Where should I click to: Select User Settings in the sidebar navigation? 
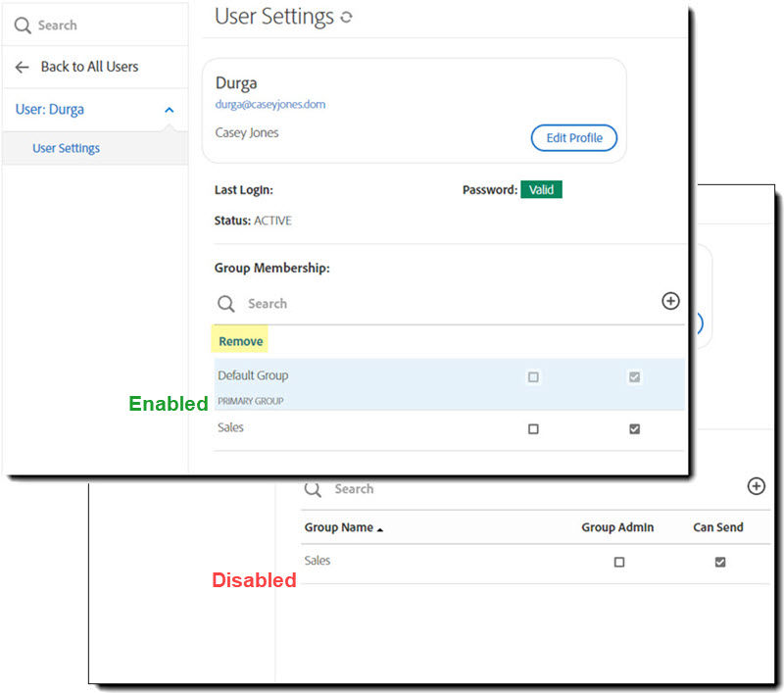click(x=66, y=147)
